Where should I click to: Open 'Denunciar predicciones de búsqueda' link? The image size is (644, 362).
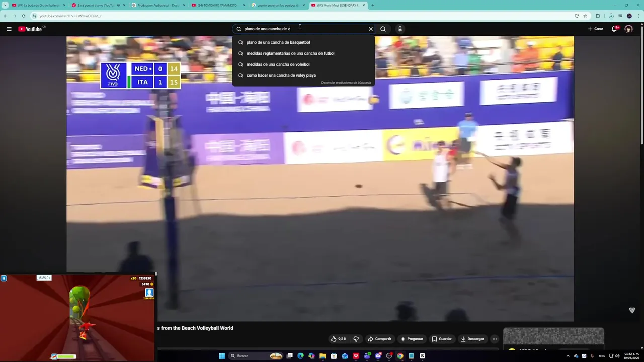pyautogui.click(x=346, y=83)
